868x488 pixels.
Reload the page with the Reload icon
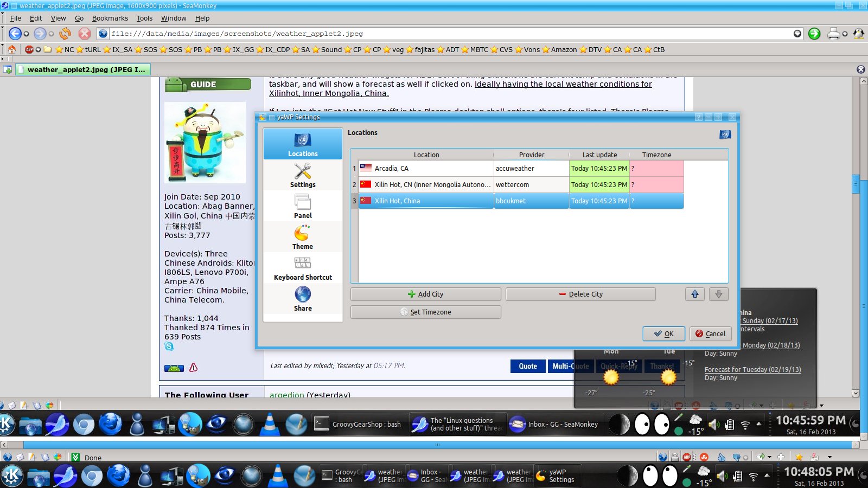65,34
